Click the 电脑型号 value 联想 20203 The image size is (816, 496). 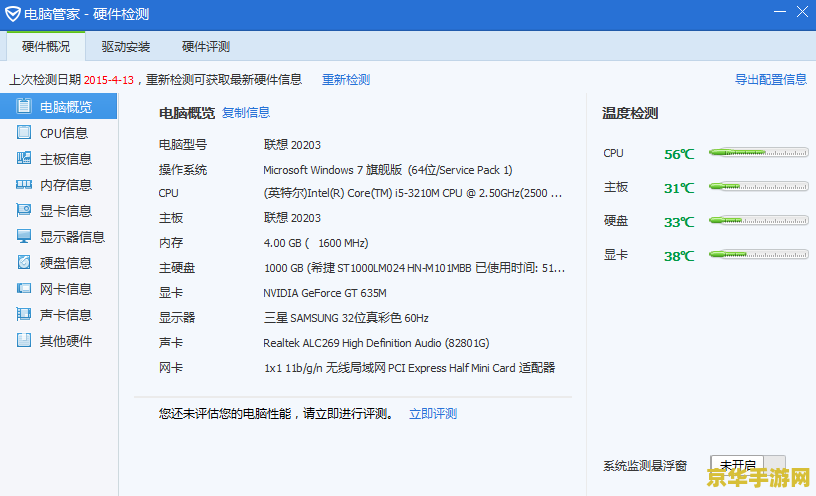point(292,145)
